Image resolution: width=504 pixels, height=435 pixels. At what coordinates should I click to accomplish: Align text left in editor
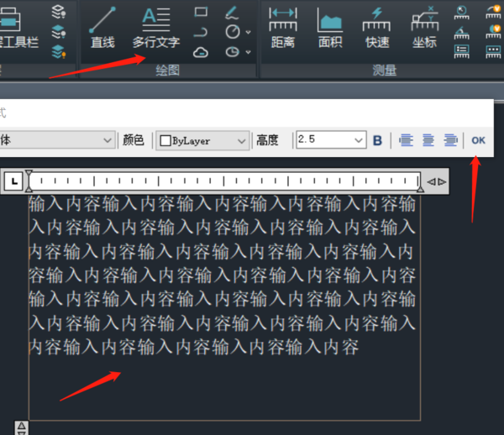[x=406, y=140]
